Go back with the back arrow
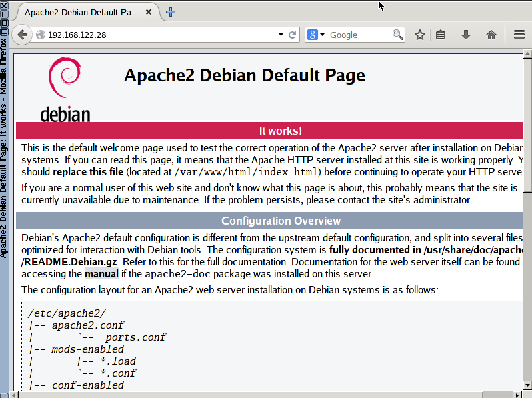 point(22,35)
